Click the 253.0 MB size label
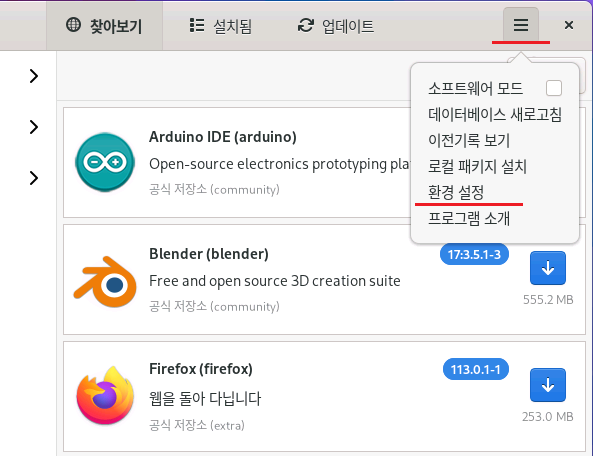The height and width of the screenshot is (456, 593). coord(548,417)
